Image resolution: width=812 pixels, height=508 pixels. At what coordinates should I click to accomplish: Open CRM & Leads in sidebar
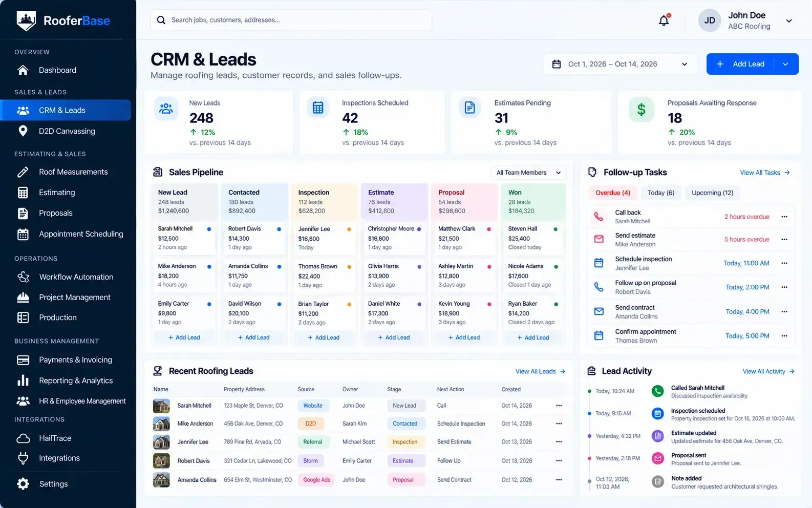click(x=66, y=110)
